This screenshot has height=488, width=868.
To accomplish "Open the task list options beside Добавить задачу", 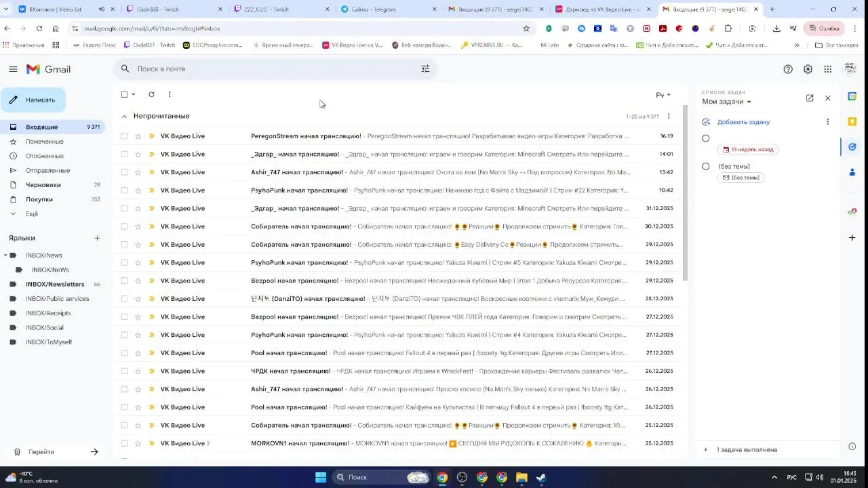I will tap(827, 122).
